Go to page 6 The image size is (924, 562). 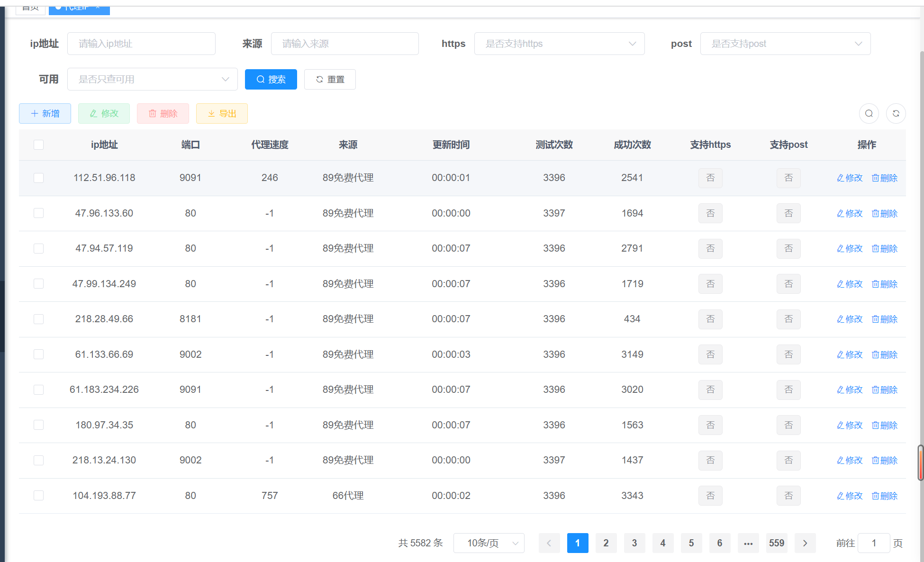tap(720, 543)
